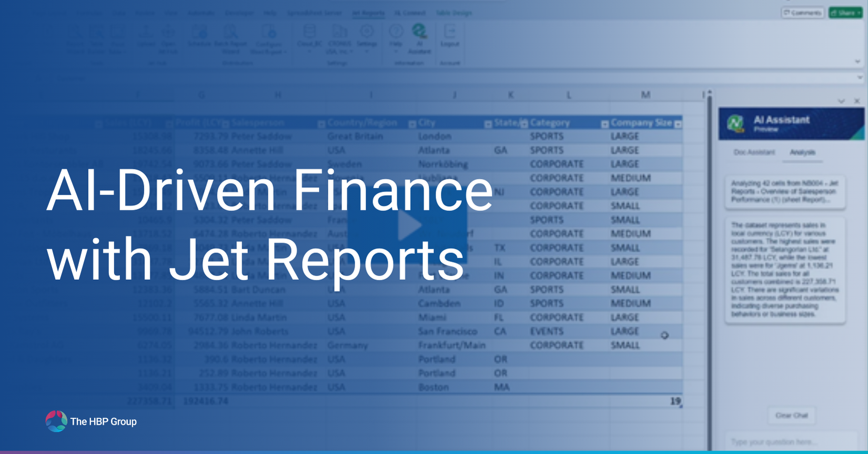Switch to the Analysis tab
The height and width of the screenshot is (454, 868).
[802, 152]
